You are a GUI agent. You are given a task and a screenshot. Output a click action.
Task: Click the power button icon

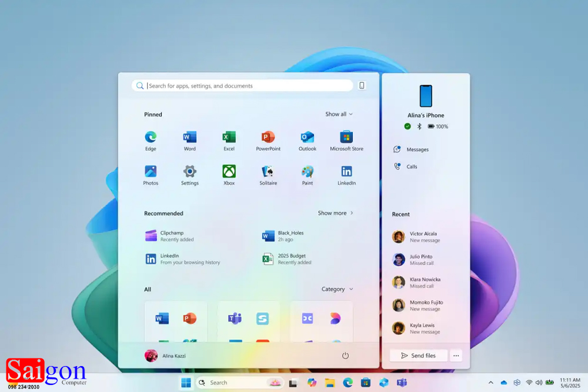coord(345,356)
